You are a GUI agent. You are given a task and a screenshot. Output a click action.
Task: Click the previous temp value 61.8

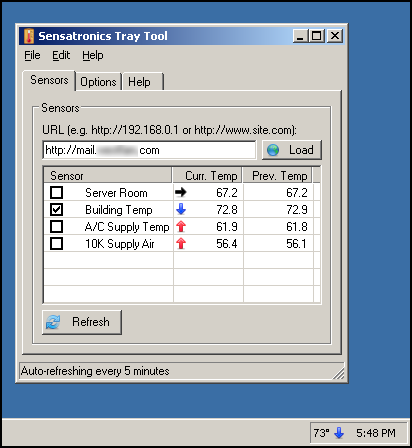point(297,227)
